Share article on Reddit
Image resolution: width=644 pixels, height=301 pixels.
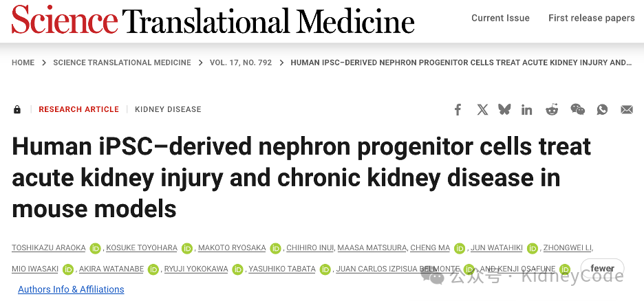click(x=552, y=109)
